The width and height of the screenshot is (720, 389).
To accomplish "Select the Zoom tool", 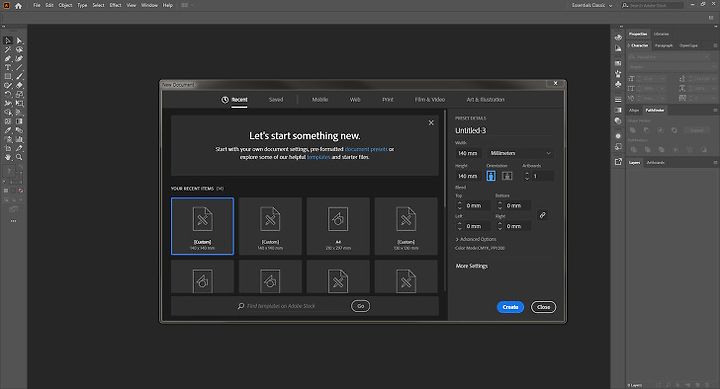I will [19, 157].
